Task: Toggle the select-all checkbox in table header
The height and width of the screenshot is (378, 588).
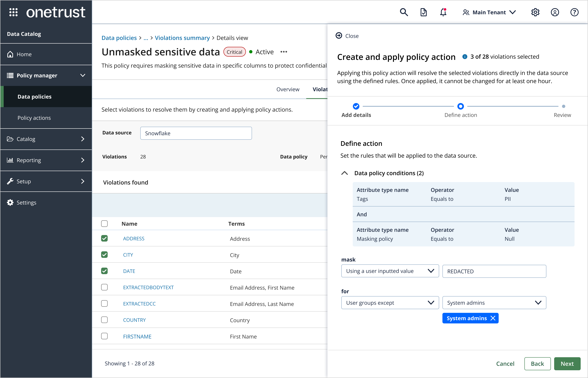Action: pos(104,224)
